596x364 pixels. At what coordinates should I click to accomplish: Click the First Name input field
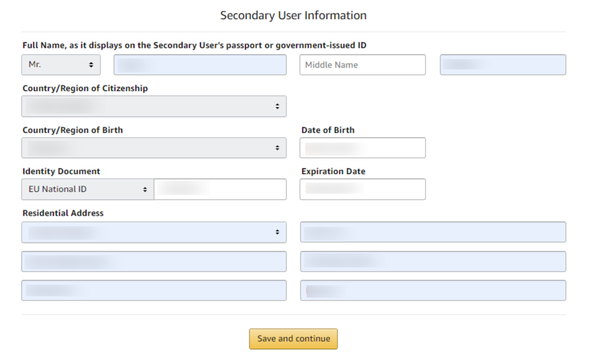pos(200,65)
